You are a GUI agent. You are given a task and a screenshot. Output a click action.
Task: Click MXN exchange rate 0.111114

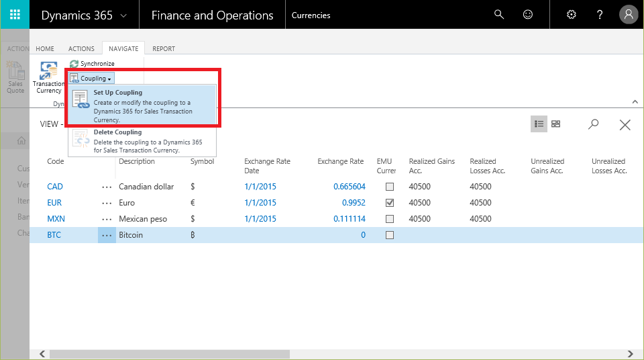coord(349,219)
